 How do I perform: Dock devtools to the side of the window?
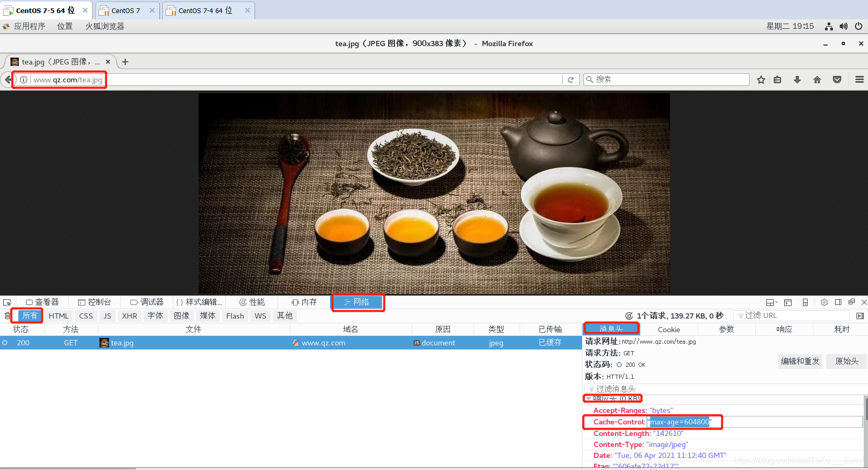(x=838, y=302)
